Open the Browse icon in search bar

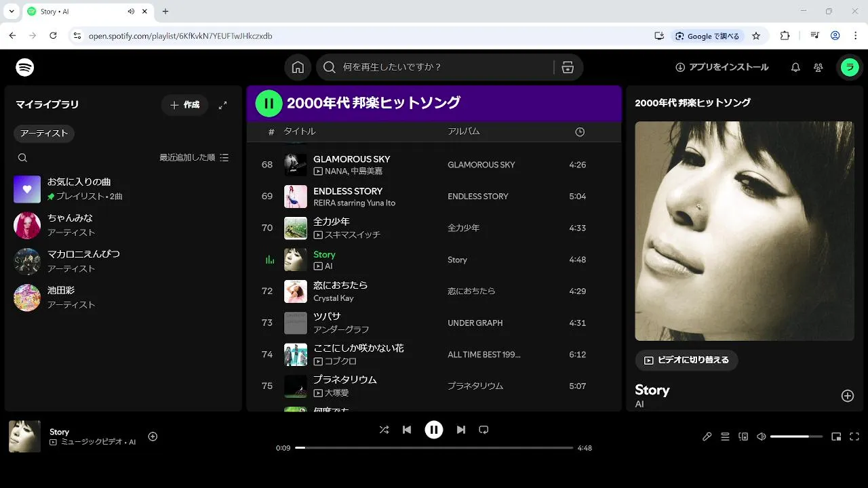[568, 67]
